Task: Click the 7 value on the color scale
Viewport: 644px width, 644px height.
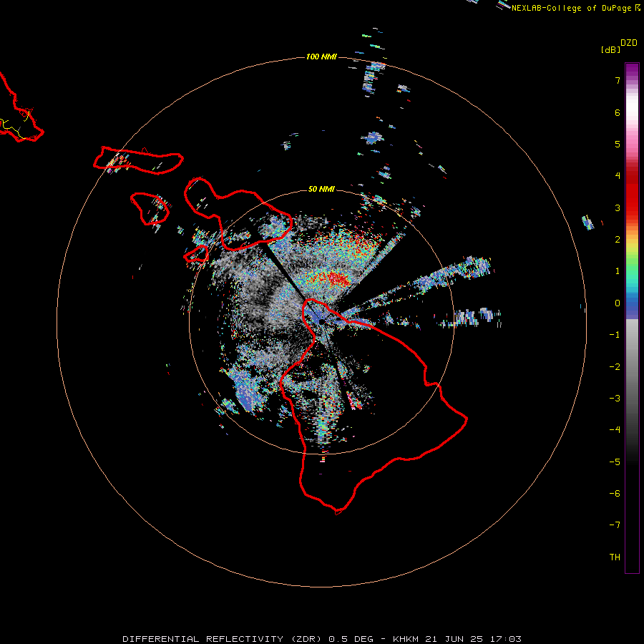Action: point(618,80)
